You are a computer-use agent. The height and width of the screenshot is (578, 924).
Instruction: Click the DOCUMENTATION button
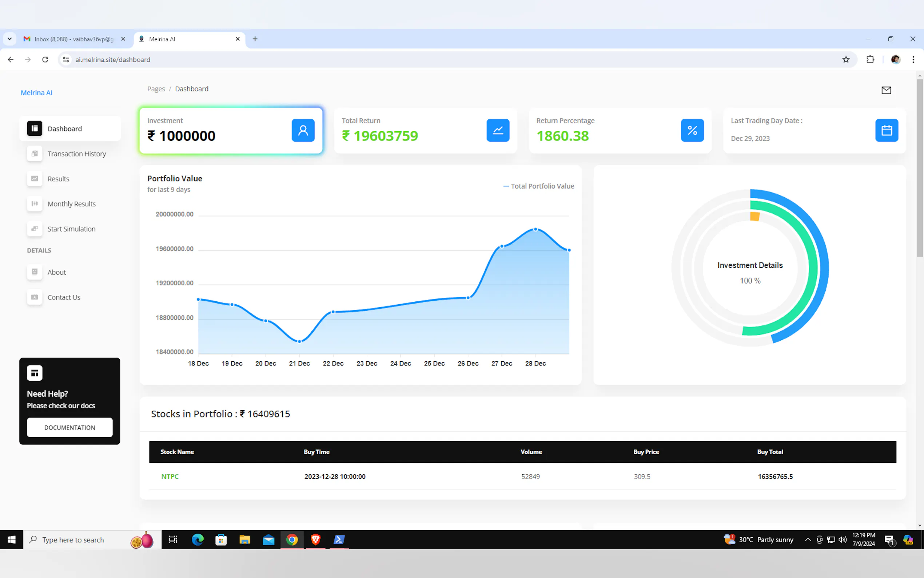[69, 427]
